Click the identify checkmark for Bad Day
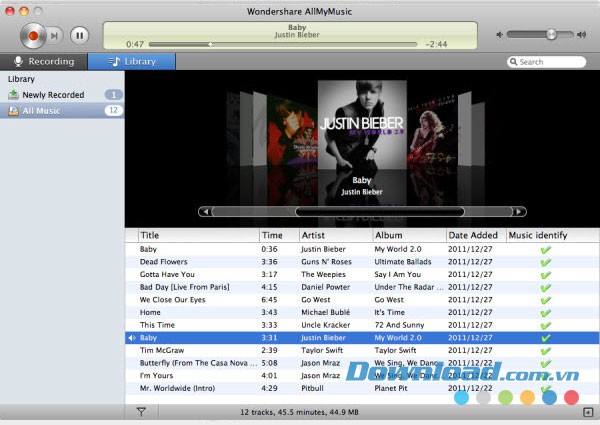This screenshot has width=600, height=425. tap(546, 288)
